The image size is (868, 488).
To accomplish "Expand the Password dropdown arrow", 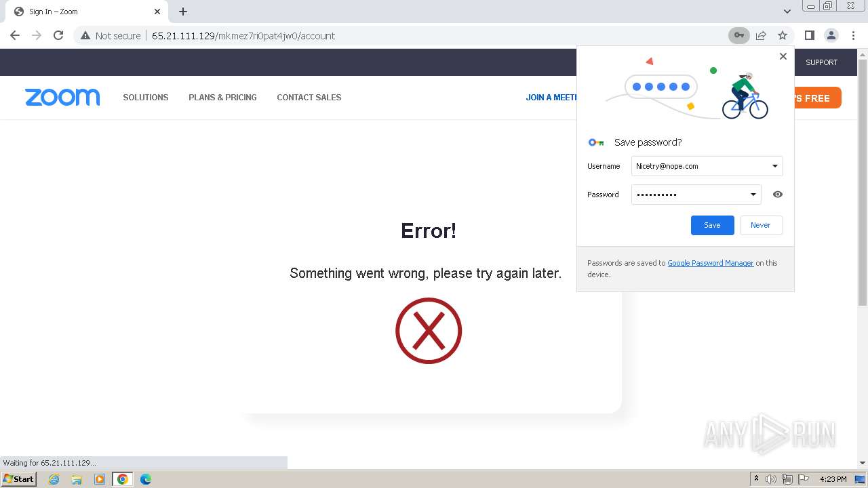I will point(753,195).
